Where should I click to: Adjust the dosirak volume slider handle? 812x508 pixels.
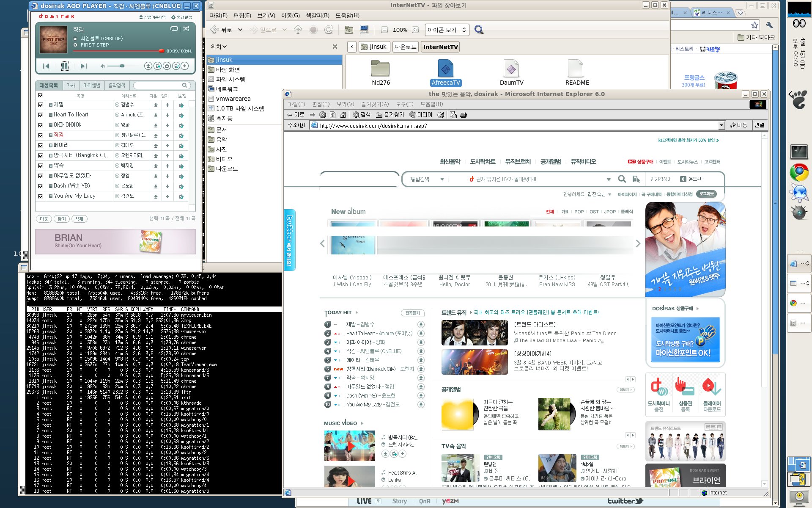tap(122, 66)
